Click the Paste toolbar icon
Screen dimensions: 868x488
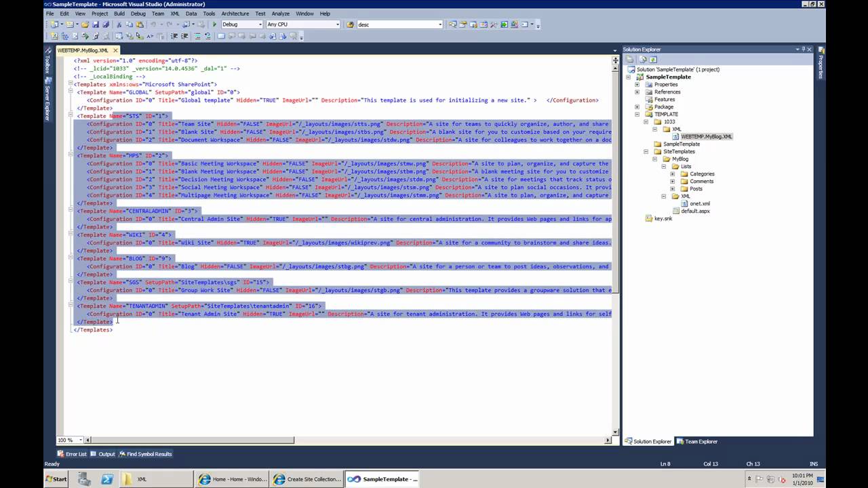click(140, 24)
